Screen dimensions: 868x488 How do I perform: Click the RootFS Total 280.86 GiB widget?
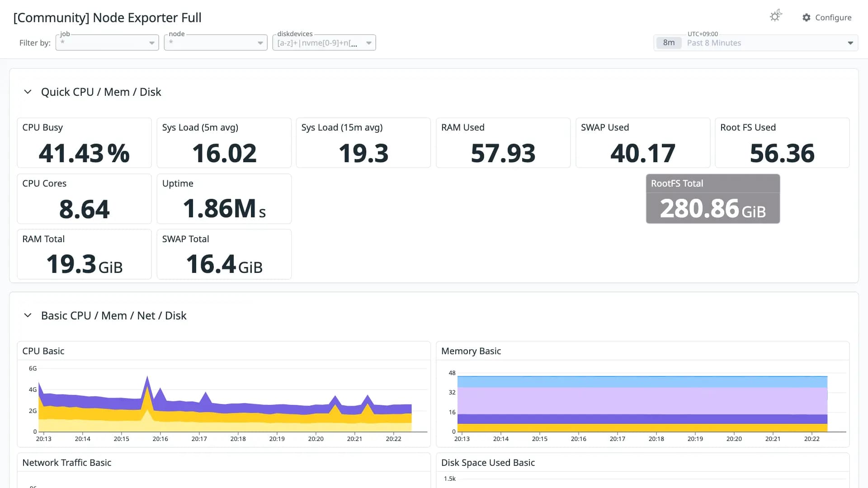[713, 199]
